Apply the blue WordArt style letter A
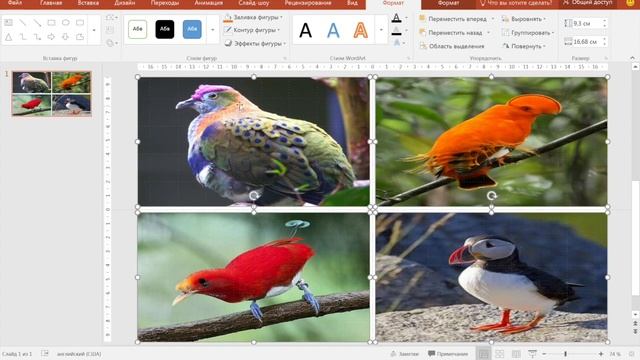 tap(333, 31)
